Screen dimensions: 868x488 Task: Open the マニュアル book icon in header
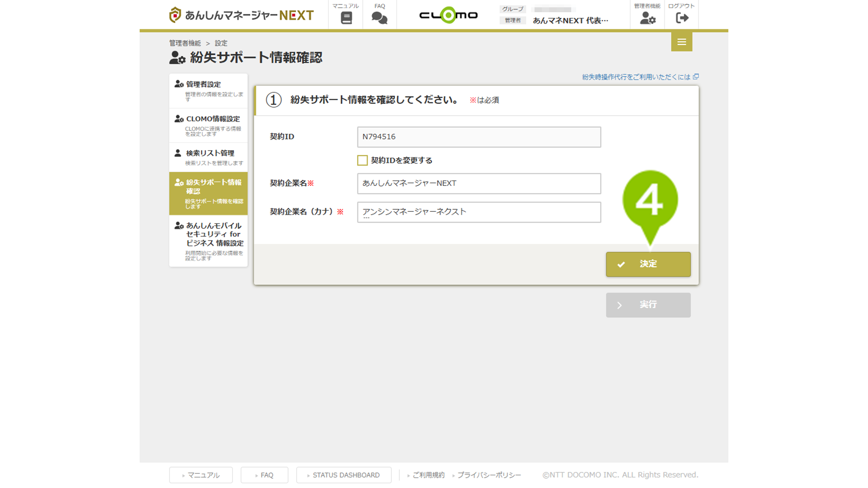tap(346, 18)
